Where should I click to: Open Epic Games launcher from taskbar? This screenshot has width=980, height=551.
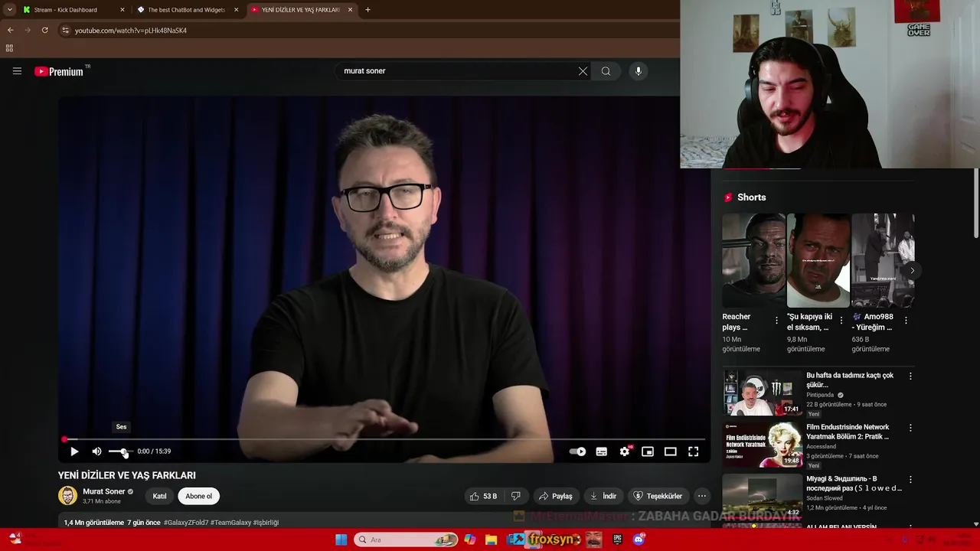617,540
